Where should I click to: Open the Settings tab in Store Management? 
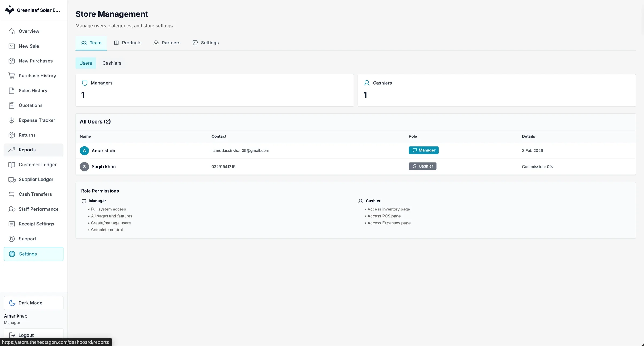(x=206, y=43)
